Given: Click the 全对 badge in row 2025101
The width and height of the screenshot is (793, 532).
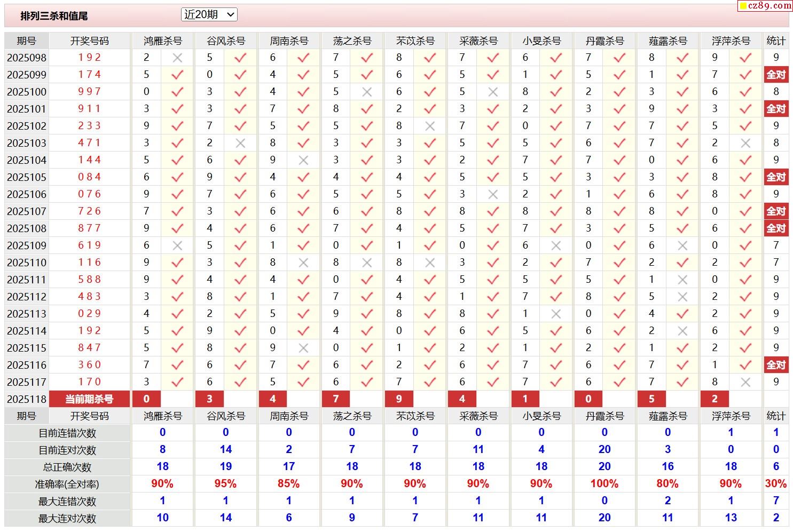Looking at the screenshot, I should 776,109.
